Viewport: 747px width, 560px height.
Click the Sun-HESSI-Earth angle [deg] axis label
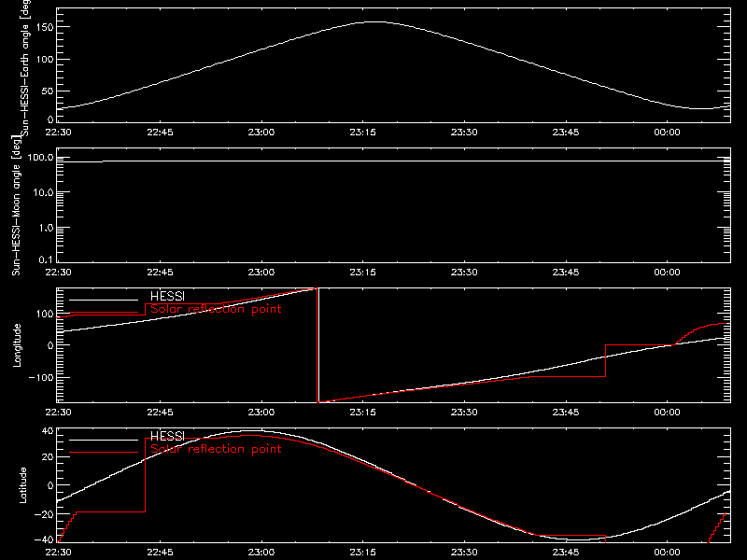pos(25,68)
